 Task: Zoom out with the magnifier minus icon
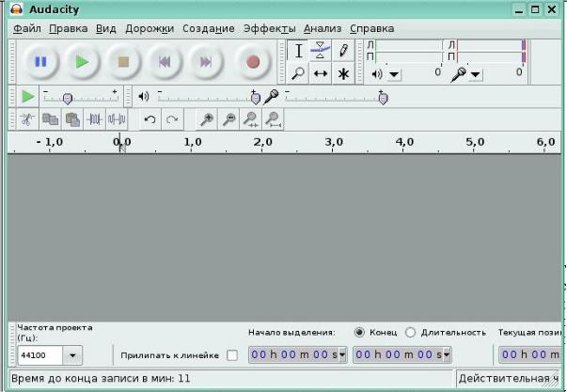pyautogui.click(x=228, y=119)
